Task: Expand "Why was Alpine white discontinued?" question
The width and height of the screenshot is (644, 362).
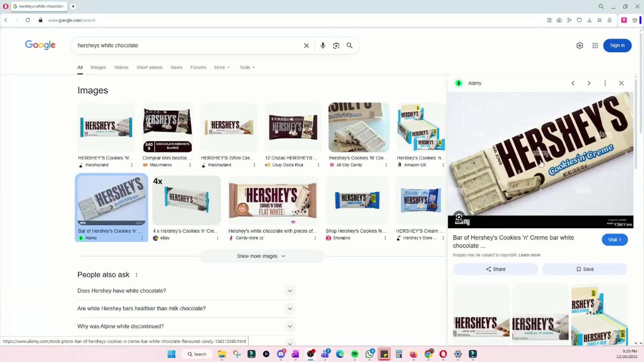Action: point(186,326)
